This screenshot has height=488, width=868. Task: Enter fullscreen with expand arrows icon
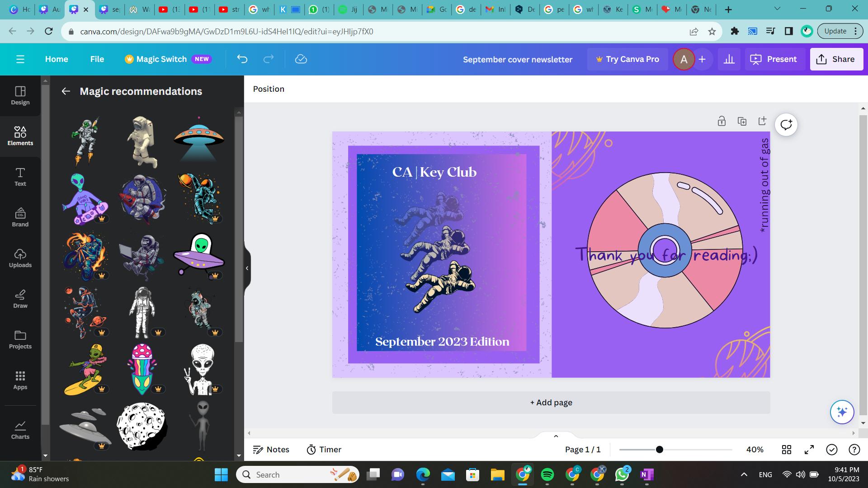[809, 450]
